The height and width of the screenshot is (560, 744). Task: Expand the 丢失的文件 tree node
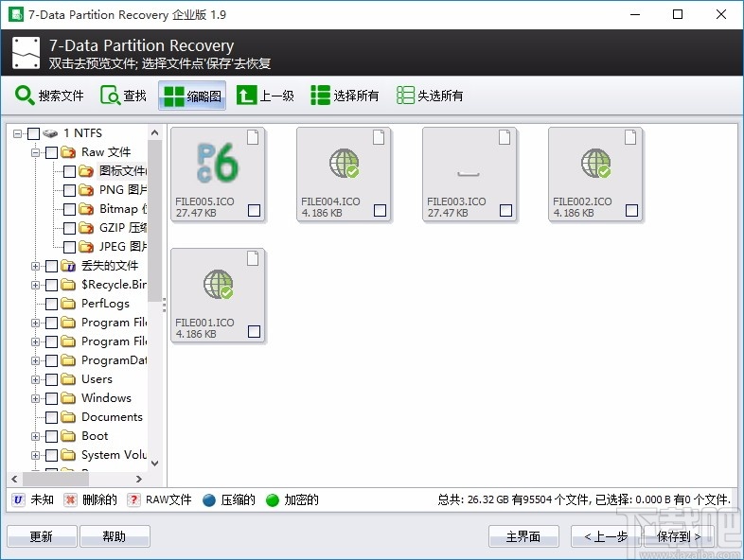tap(35, 267)
